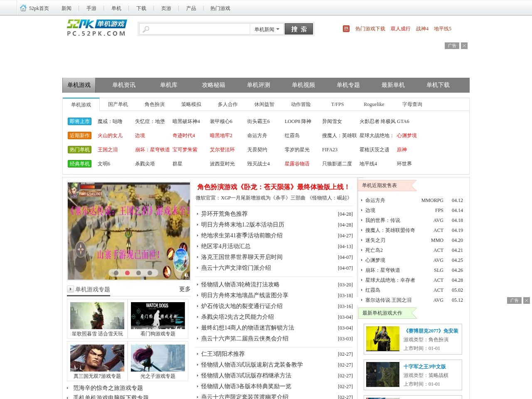Image resolution: width=532 pixels, height=399 pixels.
Task: Click 更多 beside 单机游戏专题
Action: tap(185, 289)
